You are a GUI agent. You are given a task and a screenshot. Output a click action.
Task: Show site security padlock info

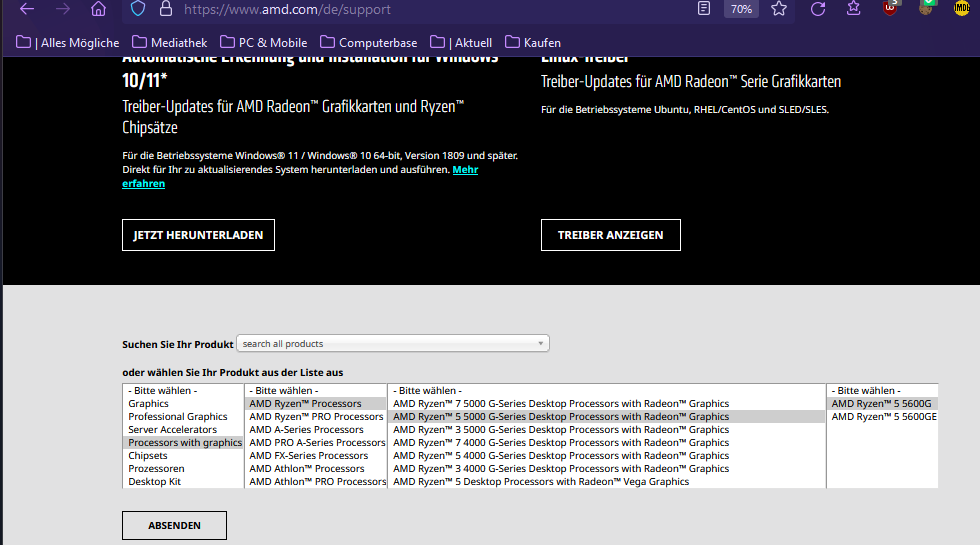point(166,9)
